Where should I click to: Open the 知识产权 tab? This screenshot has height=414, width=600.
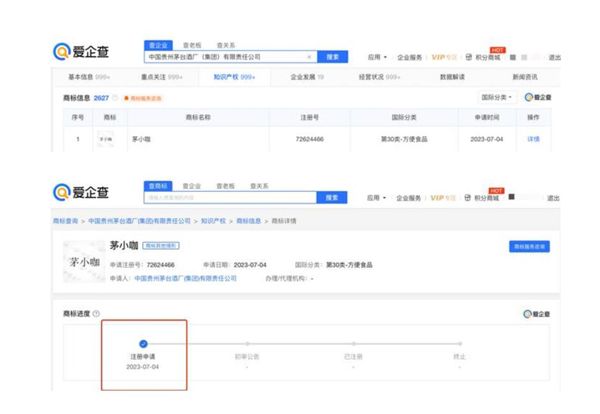tap(234, 77)
